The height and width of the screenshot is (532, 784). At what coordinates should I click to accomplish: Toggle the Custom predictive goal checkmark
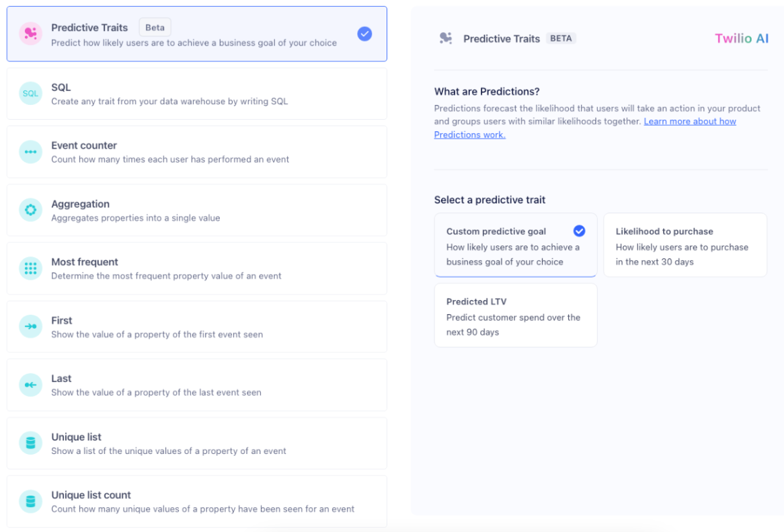point(579,231)
